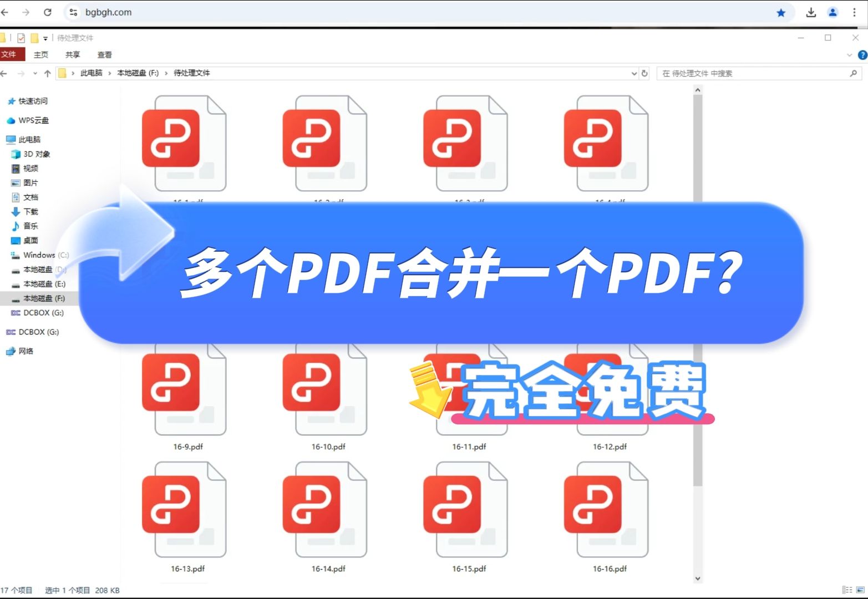This screenshot has width=868, height=599.
Task: Open the address bar history dropdown
Action: click(634, 73)
